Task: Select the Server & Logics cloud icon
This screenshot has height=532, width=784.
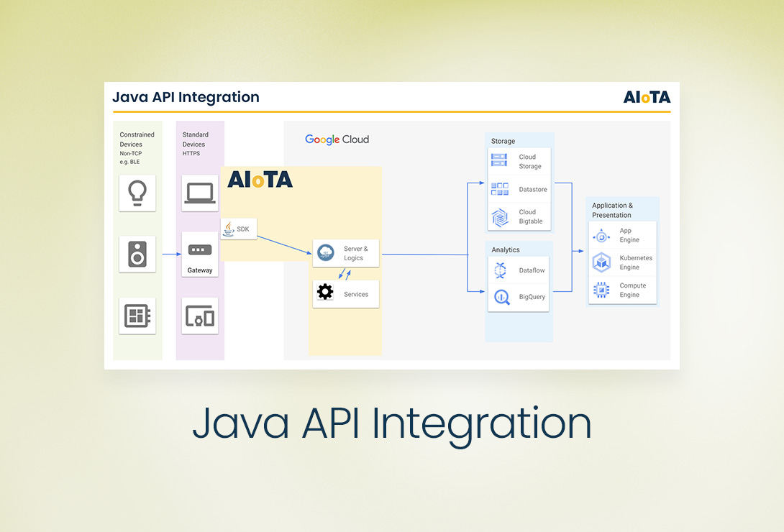Action: point(326,253)
